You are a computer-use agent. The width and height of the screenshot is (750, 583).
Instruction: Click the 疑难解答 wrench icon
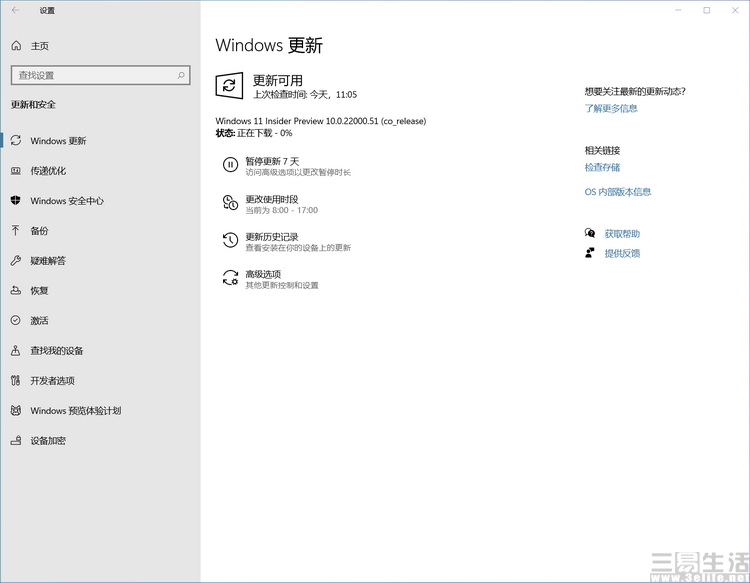[16, 261]
